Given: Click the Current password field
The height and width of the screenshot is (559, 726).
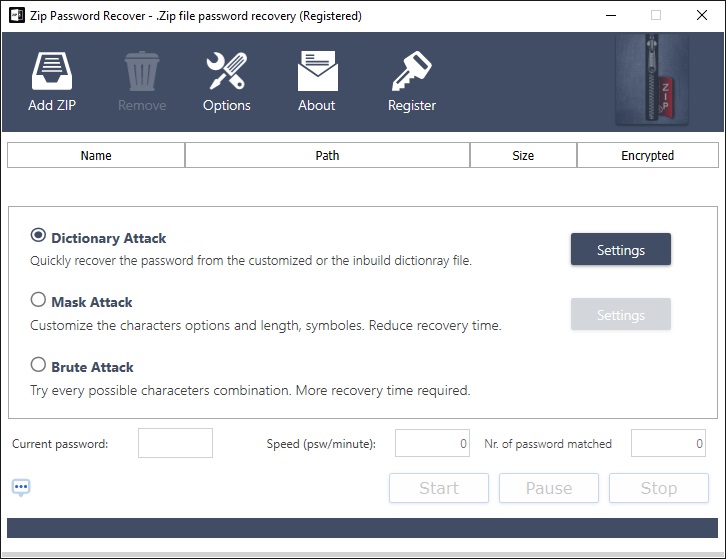Looking at the screenshot, I should pos(175,443).
